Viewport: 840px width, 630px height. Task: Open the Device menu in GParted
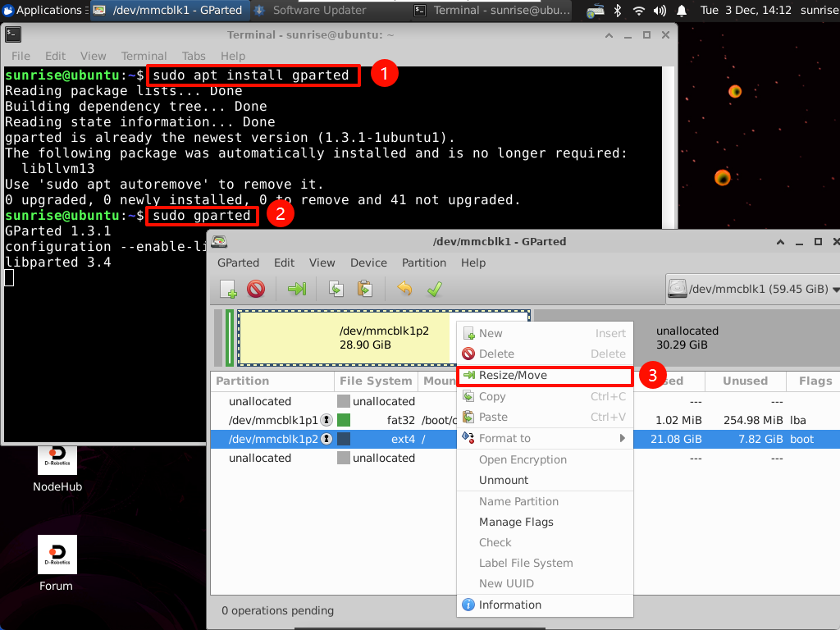click(x=368, y=263)
